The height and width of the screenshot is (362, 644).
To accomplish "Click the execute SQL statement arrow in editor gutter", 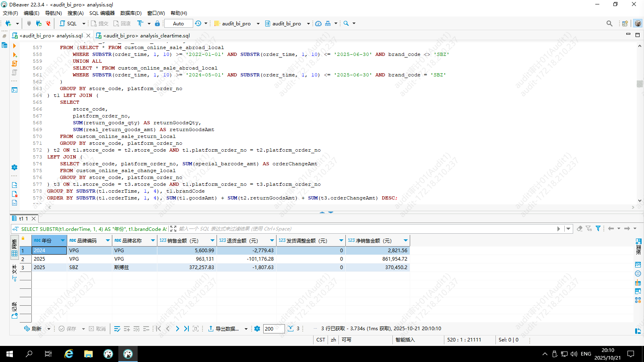I will coord(14,46).
